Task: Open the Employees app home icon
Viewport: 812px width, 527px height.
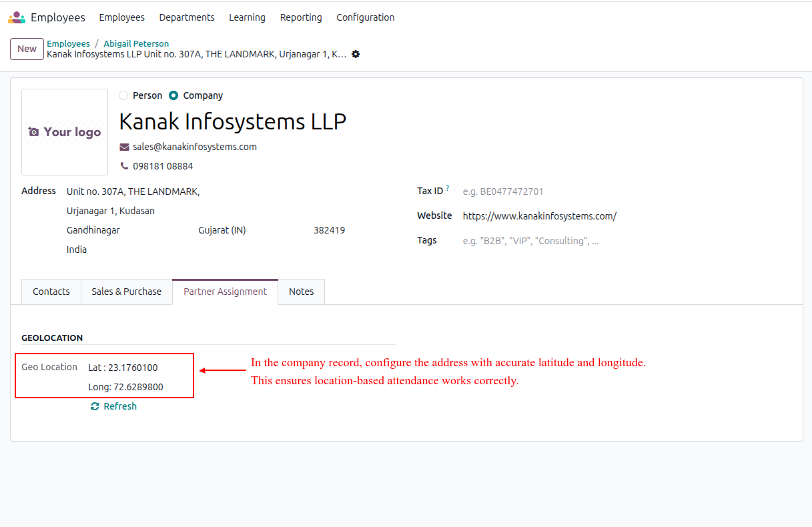Action: [17, 17]
